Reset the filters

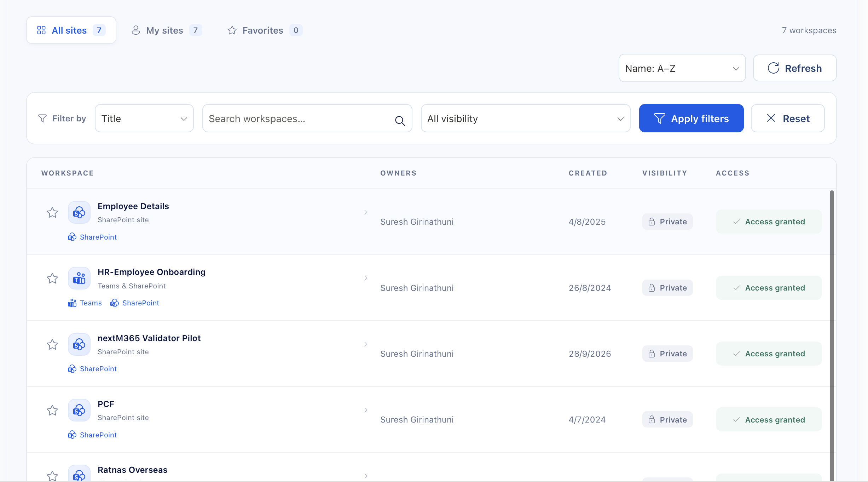click(x=788, y=118)
